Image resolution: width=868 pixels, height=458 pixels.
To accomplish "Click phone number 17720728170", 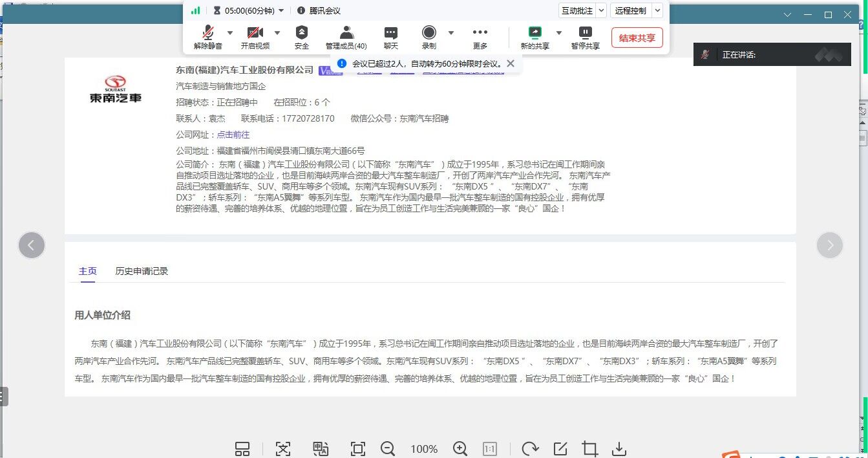I will click(x=308, y=118).
